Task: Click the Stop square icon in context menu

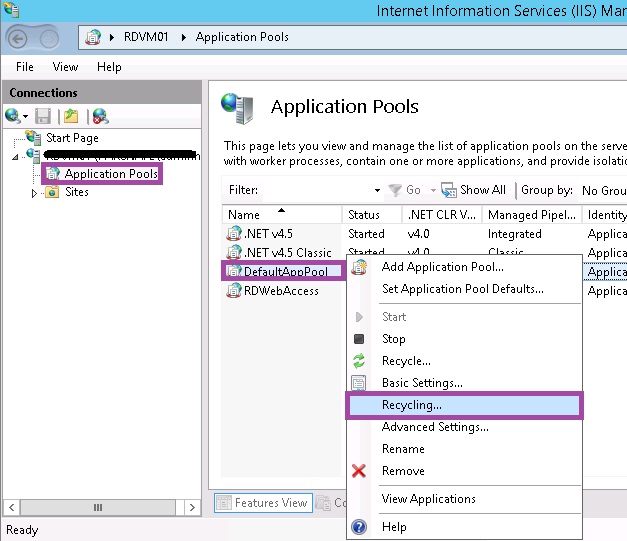Action: tap(359, 339)
